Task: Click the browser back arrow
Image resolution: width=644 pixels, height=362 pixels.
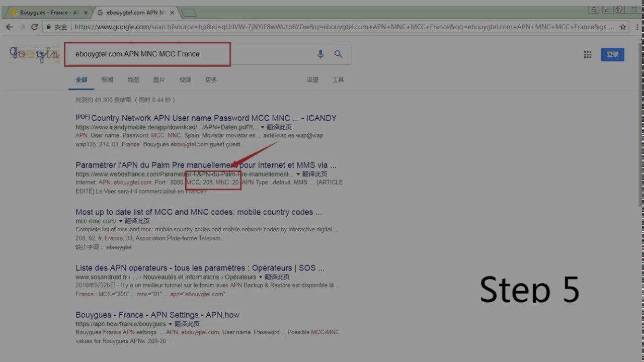Action: (9, 27)
